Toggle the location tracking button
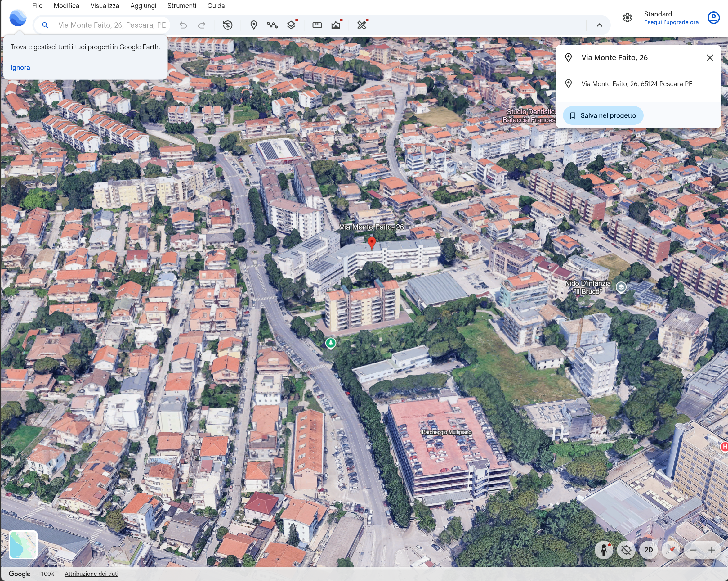Viewport: 728px width, 581px height. 626,550
